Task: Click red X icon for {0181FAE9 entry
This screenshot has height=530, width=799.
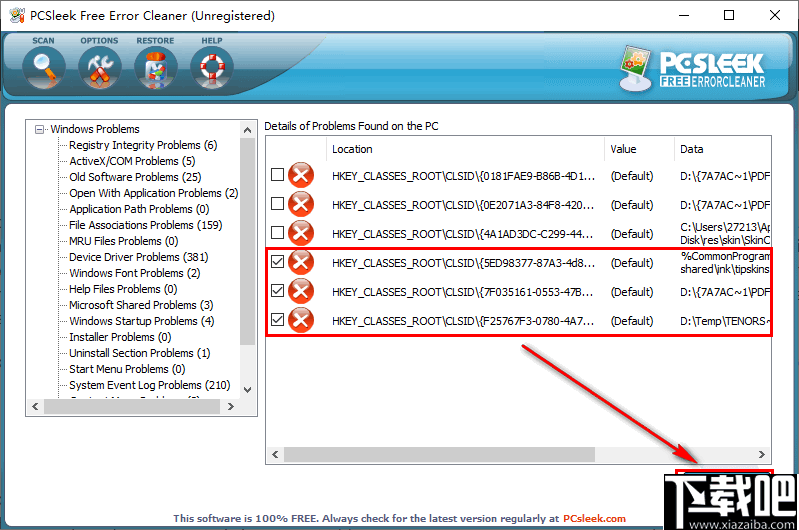Action: [x=301, y=176]
